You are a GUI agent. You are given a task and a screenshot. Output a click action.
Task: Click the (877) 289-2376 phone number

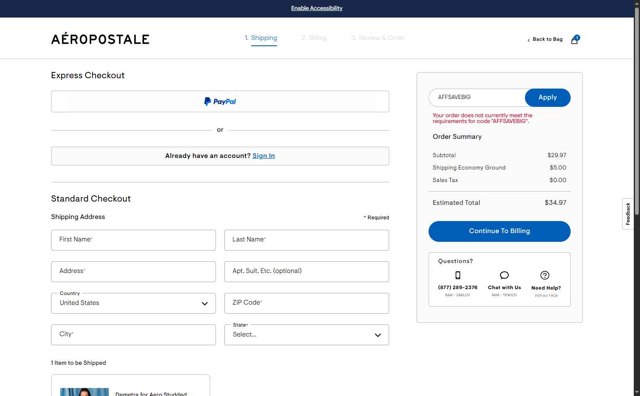coord(458,287)
